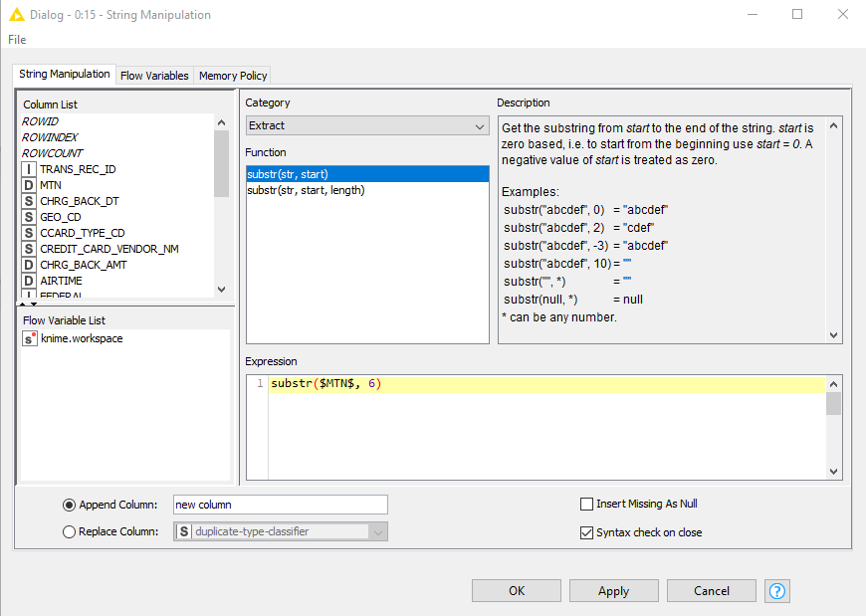Select the TRANS_REC_ID column name
This screenshot has height=616, width=866.
pos(78,169)
